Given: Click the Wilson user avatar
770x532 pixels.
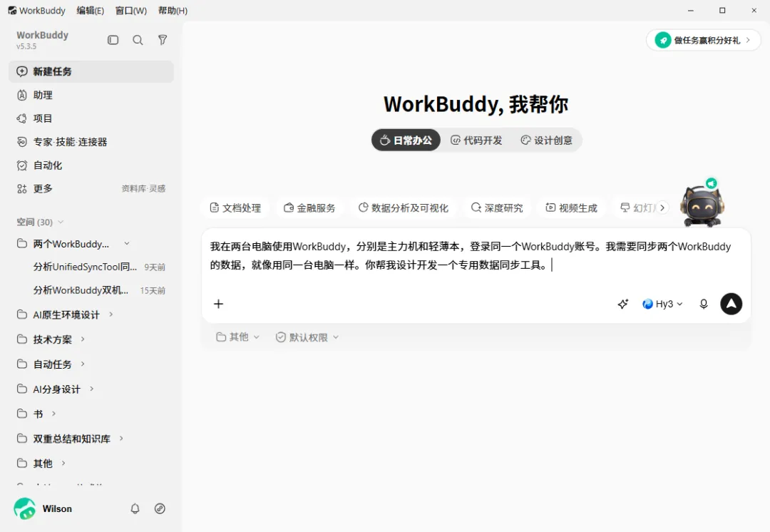Looking at the screenshot, I should pyautogui.click(x=24, y=508).
